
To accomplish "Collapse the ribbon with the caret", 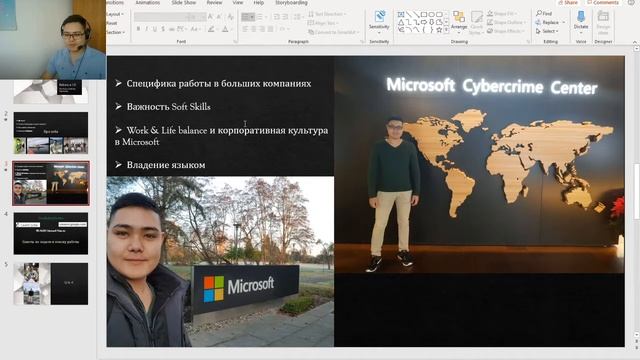I will (x=635, y=42).
